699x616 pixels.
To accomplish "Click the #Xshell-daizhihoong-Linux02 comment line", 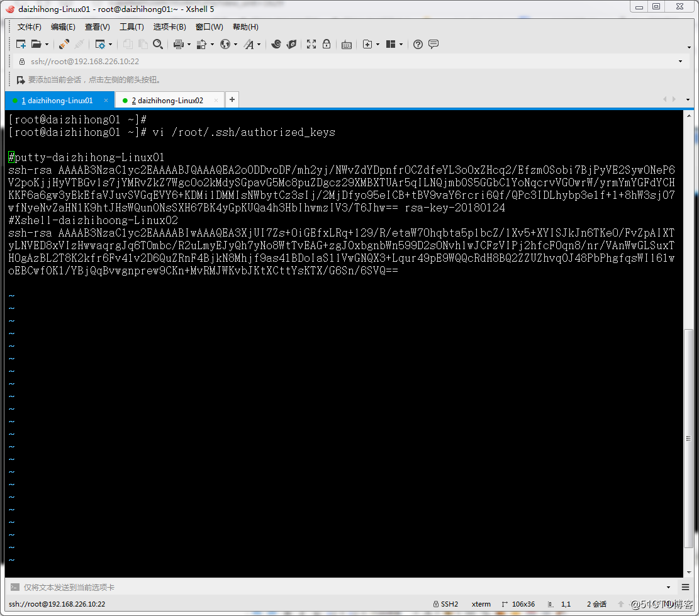I will point(92,220).
